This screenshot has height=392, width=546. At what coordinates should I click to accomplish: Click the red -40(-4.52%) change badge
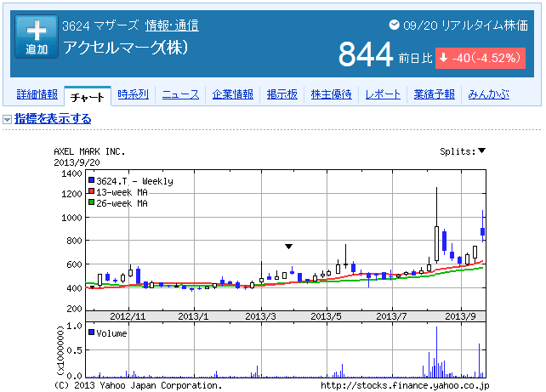[x=481, y=58]
